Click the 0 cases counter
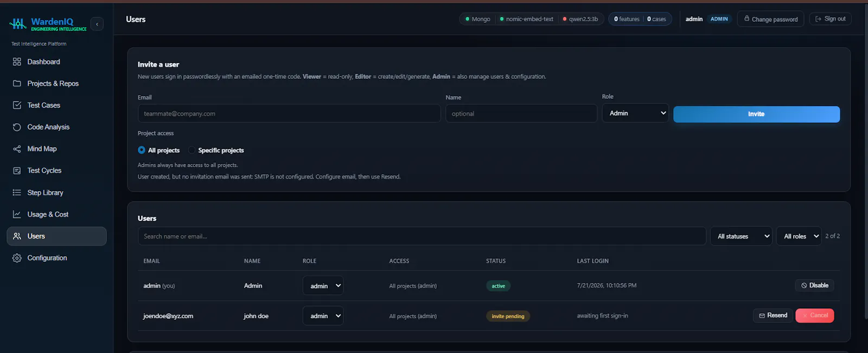The height and width of the screenshot is (353, 868). pyautogui.click(x=656, y=19)
